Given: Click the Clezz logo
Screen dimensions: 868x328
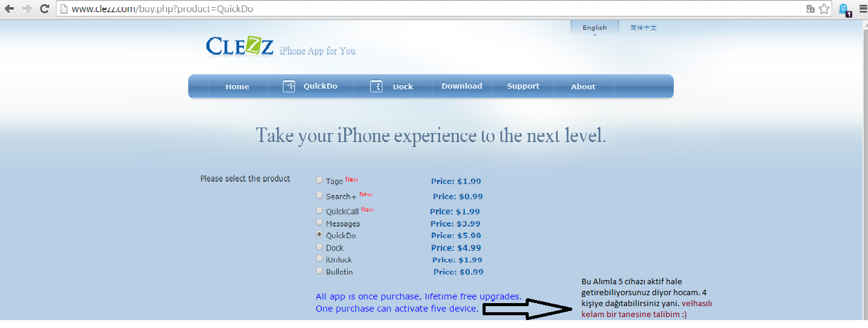Looking at the screenshot, I should [x=240, y=46].
